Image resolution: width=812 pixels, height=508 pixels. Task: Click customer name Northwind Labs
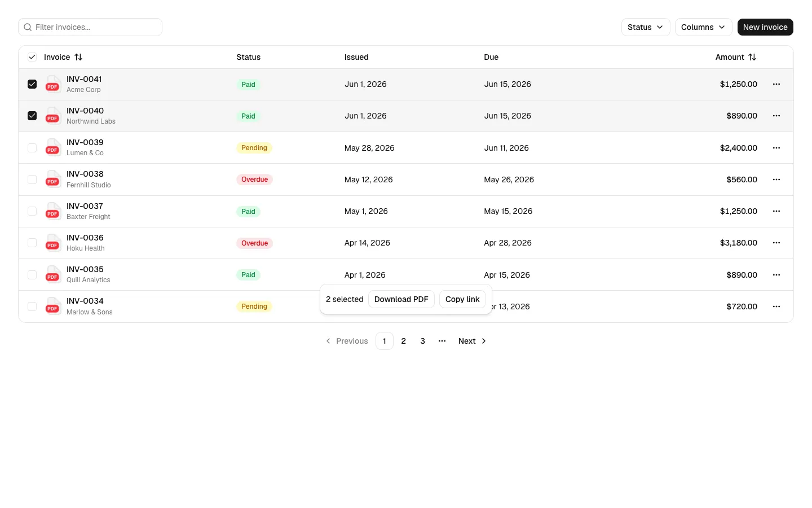click(x=91, y=121)
